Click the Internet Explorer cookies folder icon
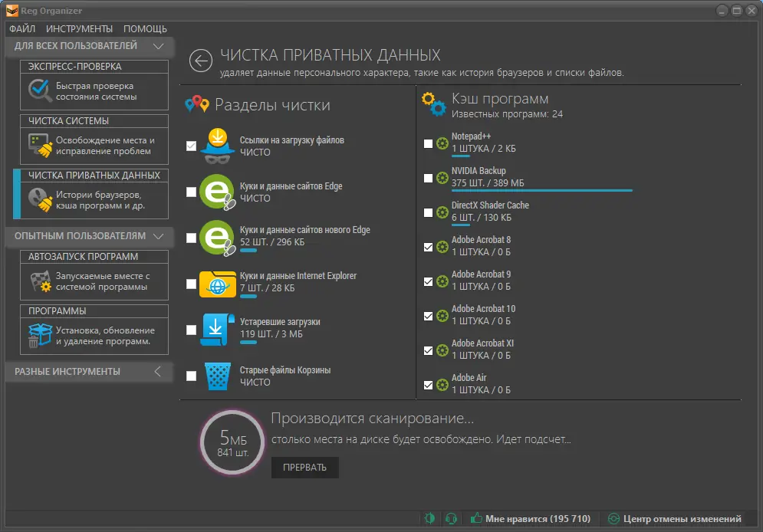The height and width of the screenshot is (532, 763). point(217,284)
